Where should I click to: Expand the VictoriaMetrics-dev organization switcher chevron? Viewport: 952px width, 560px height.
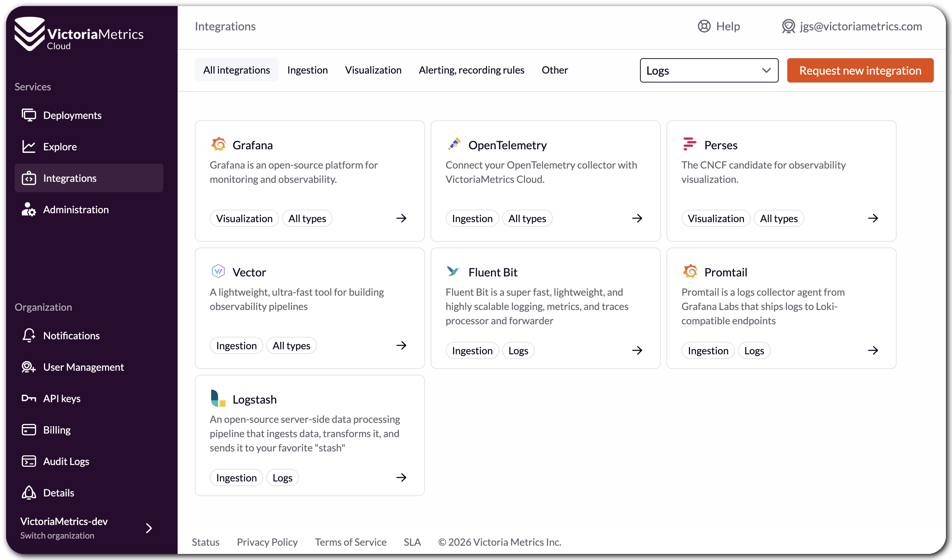pos(149,528)
